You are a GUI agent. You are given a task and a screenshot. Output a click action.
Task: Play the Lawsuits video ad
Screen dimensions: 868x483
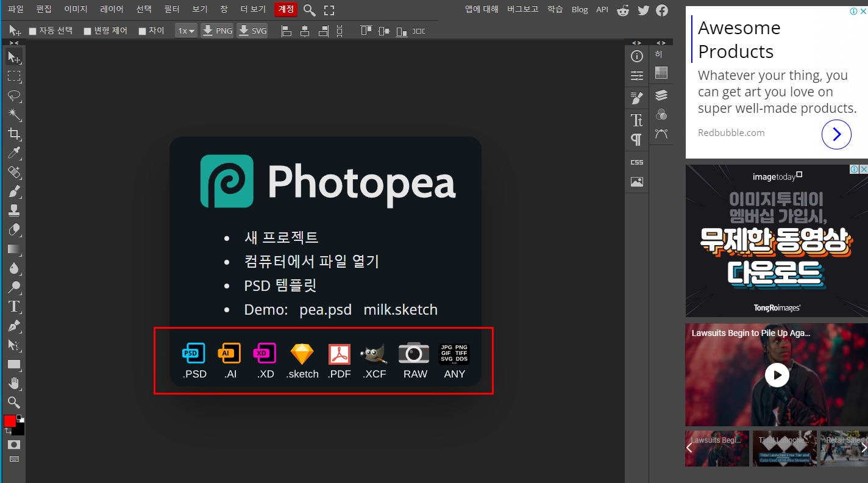point(777,374)
